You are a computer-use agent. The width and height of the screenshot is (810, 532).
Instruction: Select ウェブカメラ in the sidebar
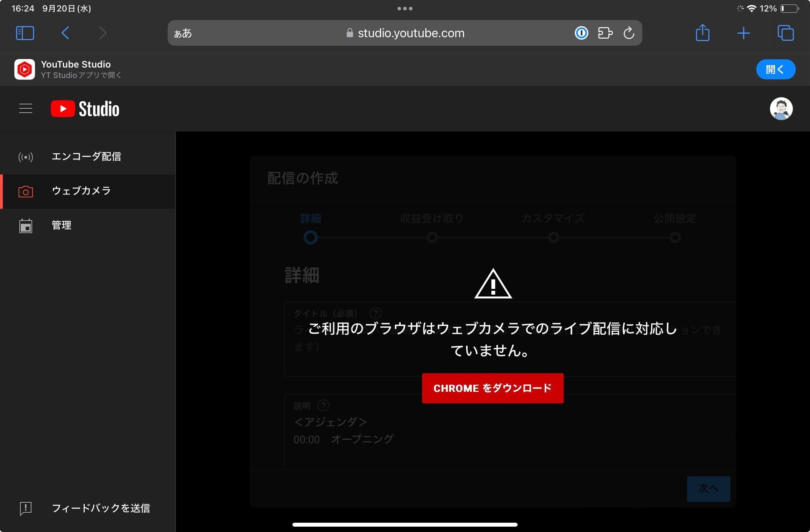88,191
